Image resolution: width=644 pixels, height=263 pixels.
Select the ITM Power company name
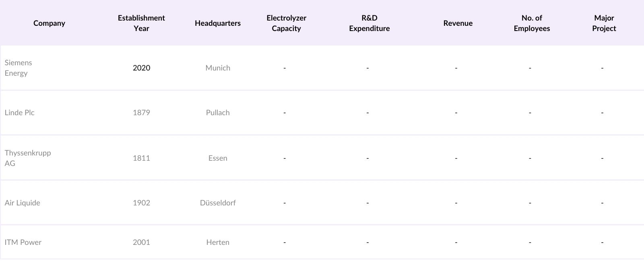point(23,242)
